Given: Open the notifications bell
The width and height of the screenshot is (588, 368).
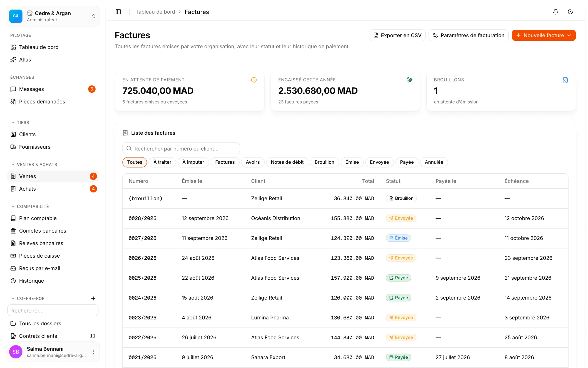Looking at the screenshot, I should click(555, 12).
